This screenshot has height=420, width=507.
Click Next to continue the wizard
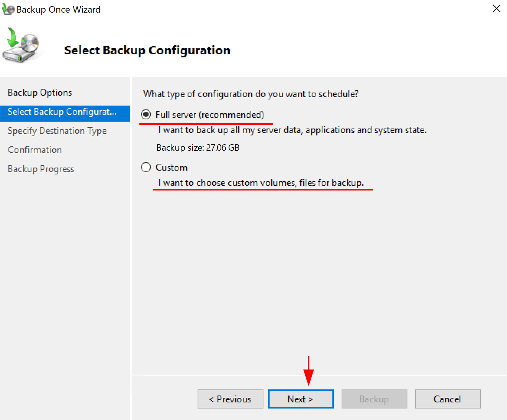click(301, 399)
